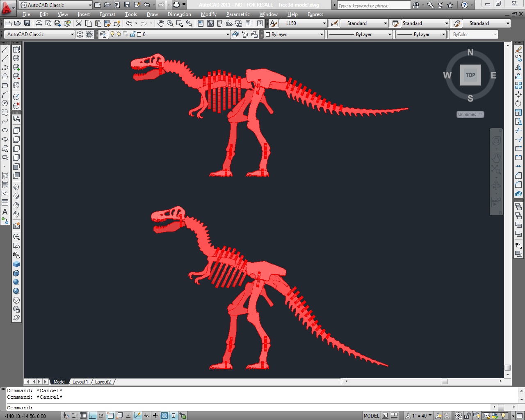
Task: Select the Multiline Text tool
Action: (x=5, y=212)
